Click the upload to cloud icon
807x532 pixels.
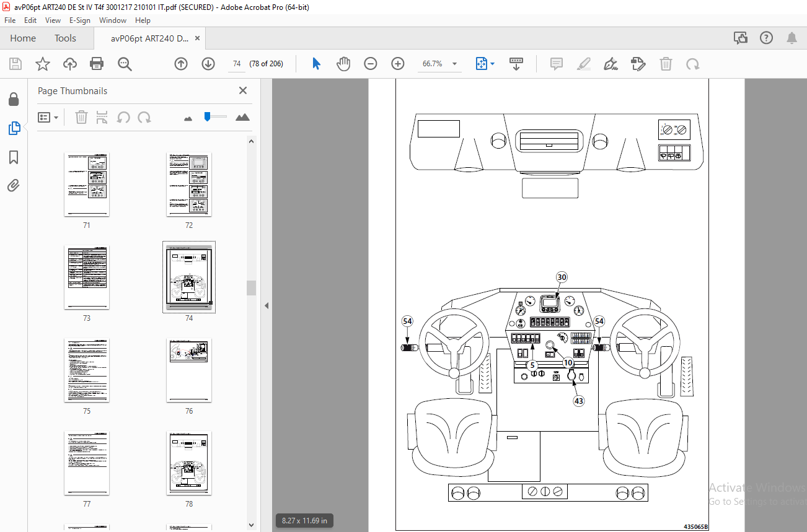[70, 64]
